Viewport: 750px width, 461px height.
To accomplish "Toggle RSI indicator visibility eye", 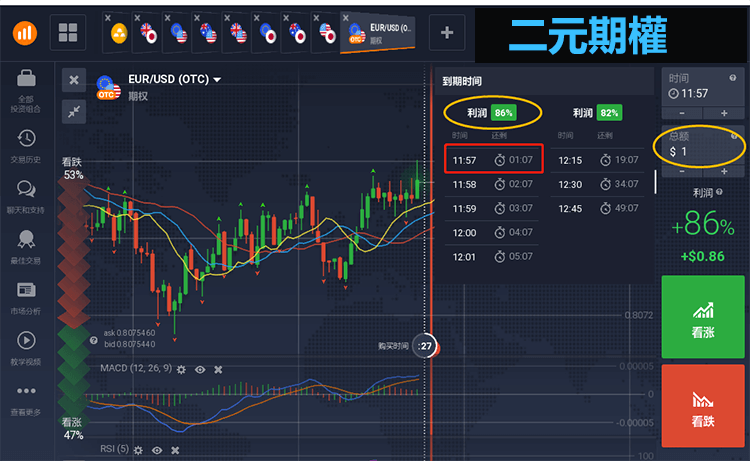I will (156, 450).
